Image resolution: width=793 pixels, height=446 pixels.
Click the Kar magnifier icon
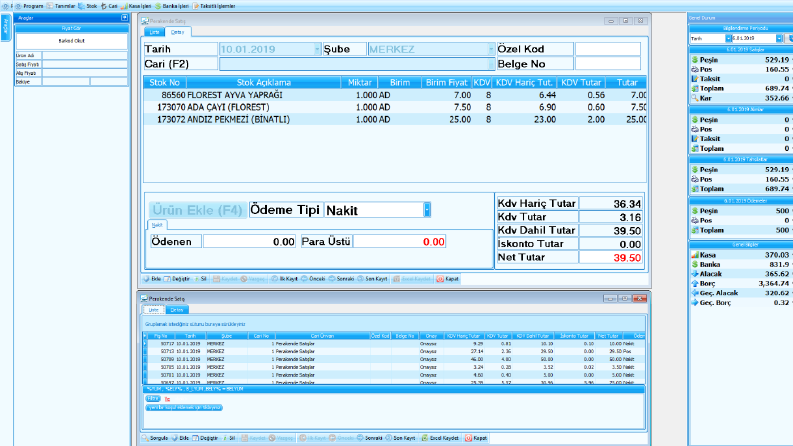pos(695,98)
